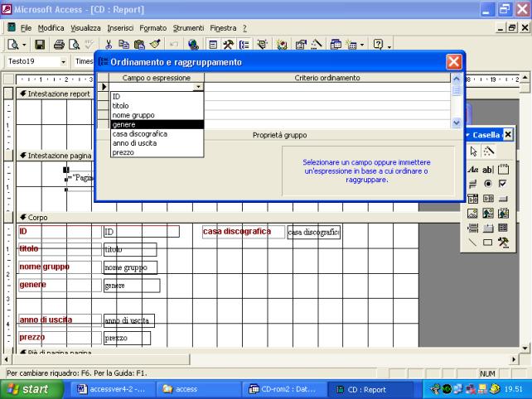
Task: Select the Label tool in the toolbox
Action: click(473, 168)
